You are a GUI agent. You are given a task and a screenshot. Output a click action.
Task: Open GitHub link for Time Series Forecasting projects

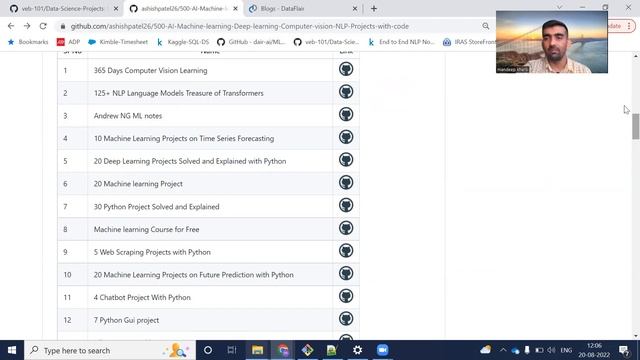[346, 137]
